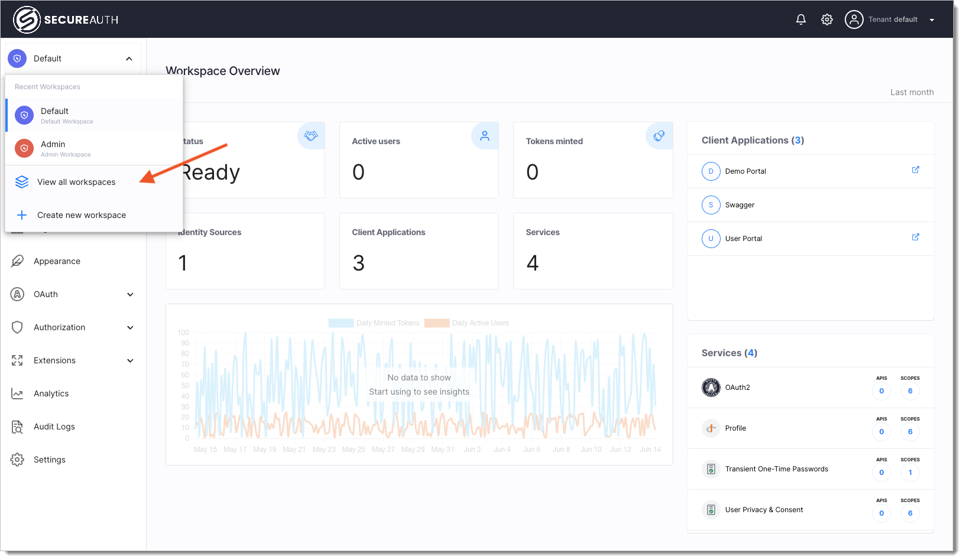Expand the OAuth menu chevron
The width and height of the screenshot is (963, 560).
click(x=130, y=294)
